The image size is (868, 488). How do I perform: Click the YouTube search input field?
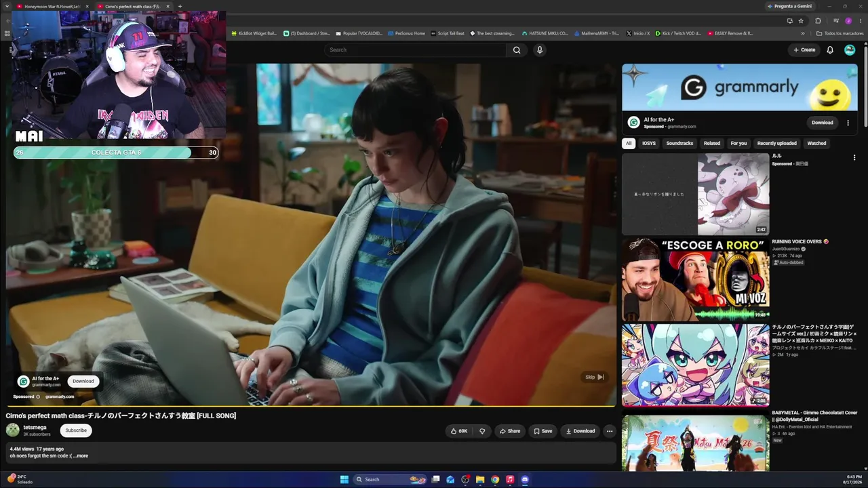tap(415, 49)
